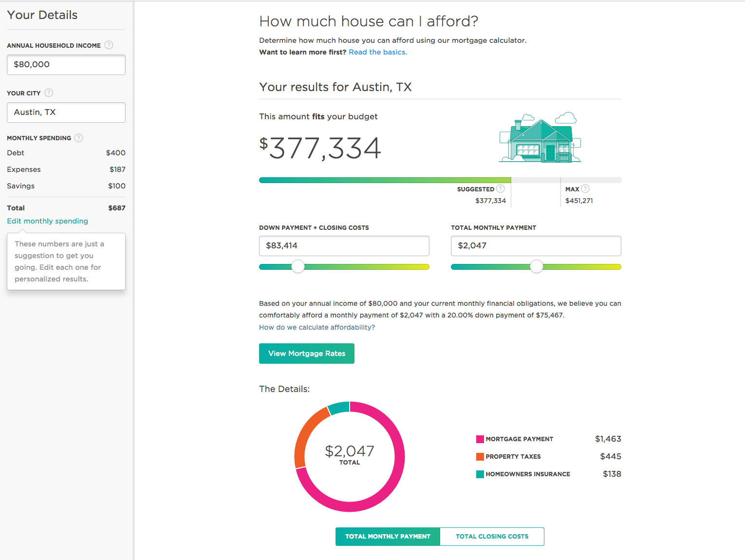Click teal Homeowners Insurance legend swatch
This screenshot has height=560, width=745.
coord(480,474)
